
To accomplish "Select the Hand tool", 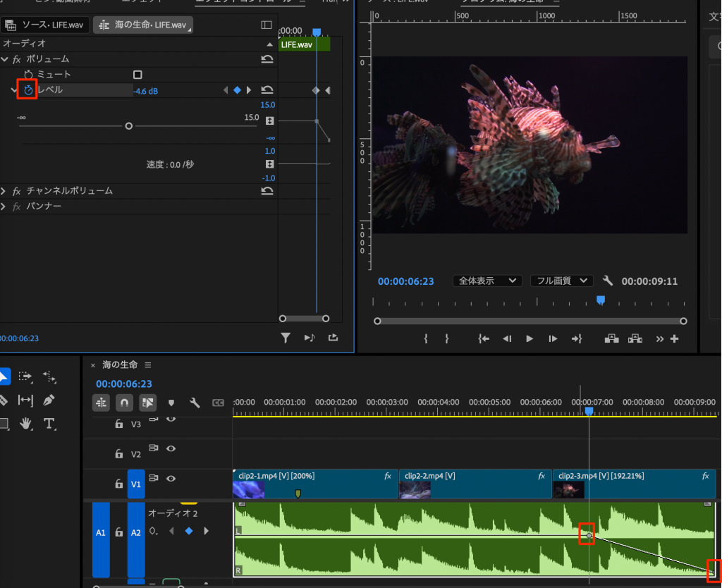I will 26,424.
